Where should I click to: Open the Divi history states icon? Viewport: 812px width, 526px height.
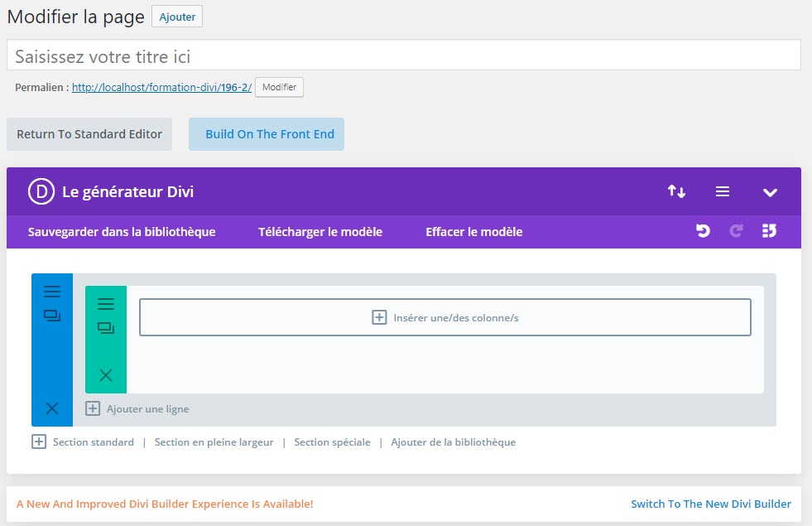pos(769,232)
